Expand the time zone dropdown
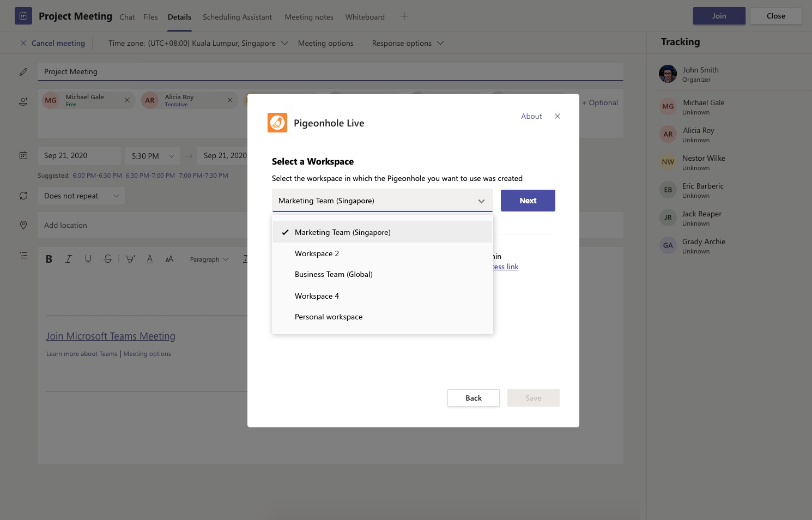812x520 pixels. point(284,43)
